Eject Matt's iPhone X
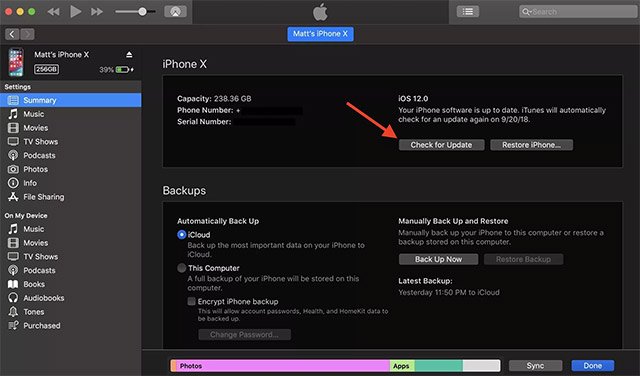640x376 pixels. pos(129,55)
